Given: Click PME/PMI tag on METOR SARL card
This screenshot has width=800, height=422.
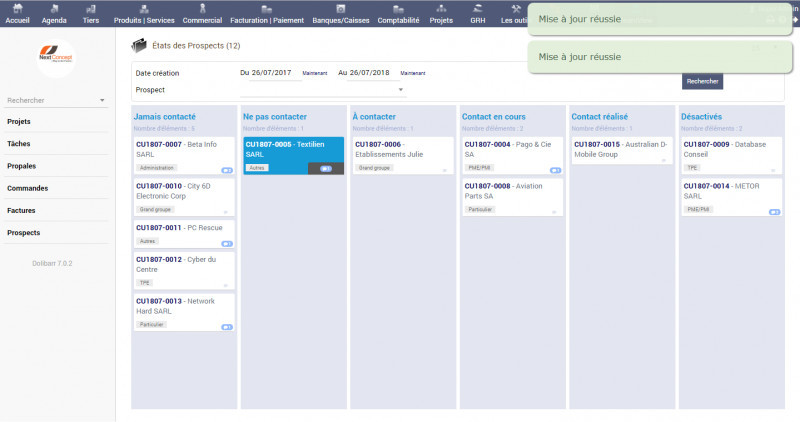Looking at the screenshot, I should coord(698,210).
